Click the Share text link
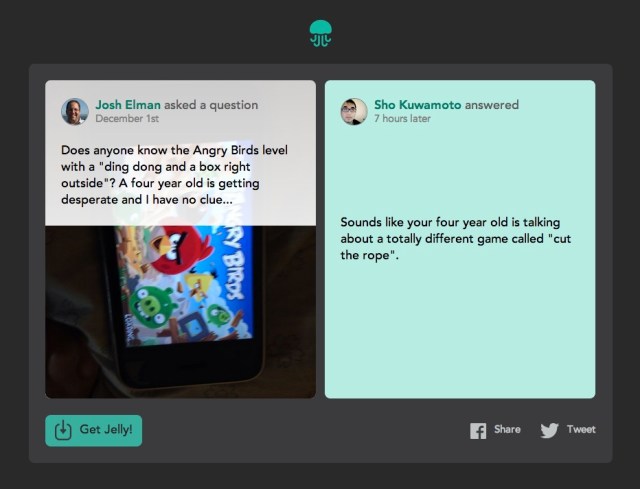The height and width of the screenshot is (489, 640). tap(507, 429)
